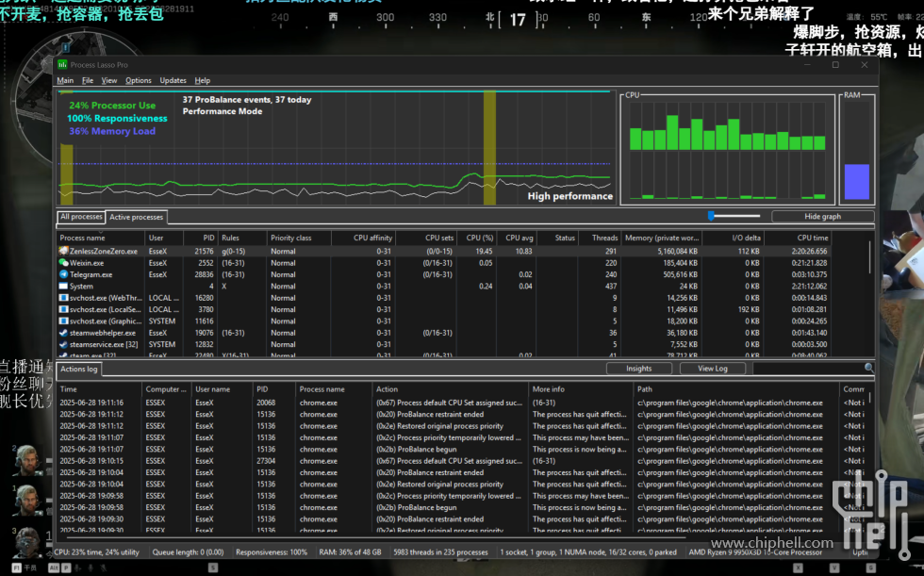This screenshot has width=924, height=576.
Task: Click the steamservice.exe [32] process icon
Action: pos(64,344)
